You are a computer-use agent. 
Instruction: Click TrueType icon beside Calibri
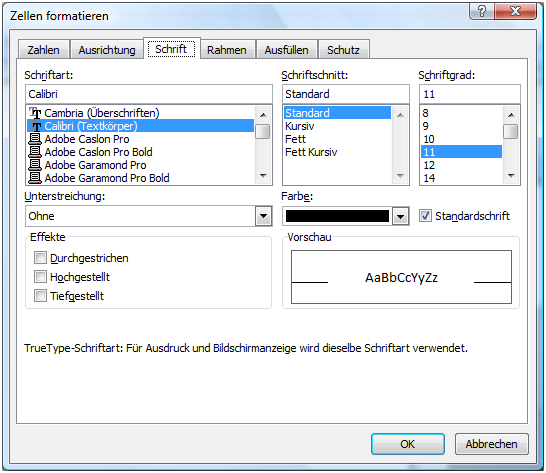point(35,126)
